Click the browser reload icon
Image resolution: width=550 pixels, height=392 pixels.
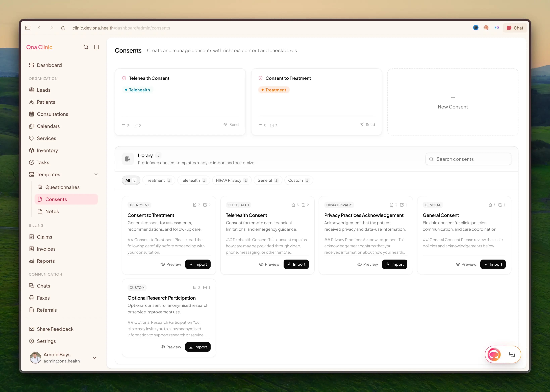pos(63,28)
